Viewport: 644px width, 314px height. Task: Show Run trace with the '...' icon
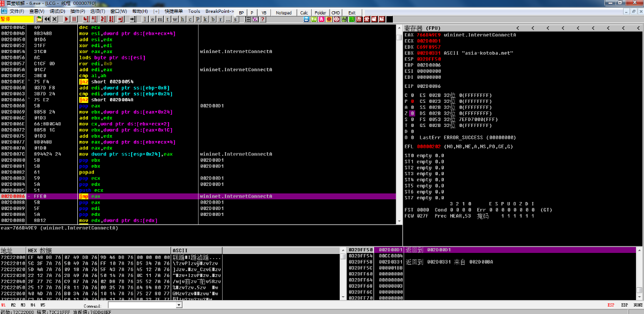[x=228, y=19]
